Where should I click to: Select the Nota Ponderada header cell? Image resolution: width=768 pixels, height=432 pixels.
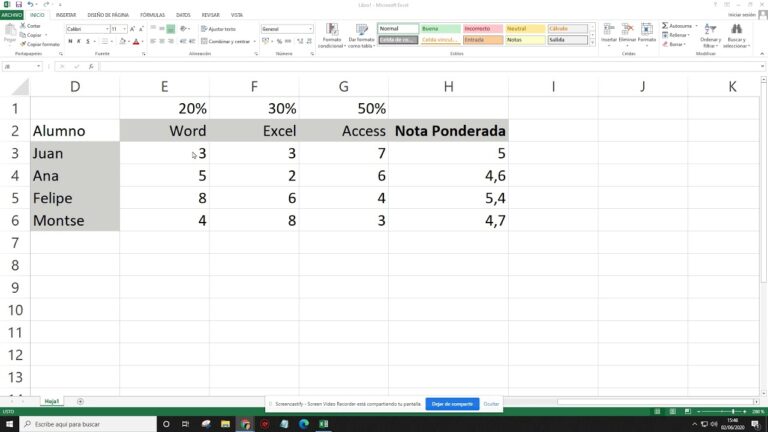point(448,131)
